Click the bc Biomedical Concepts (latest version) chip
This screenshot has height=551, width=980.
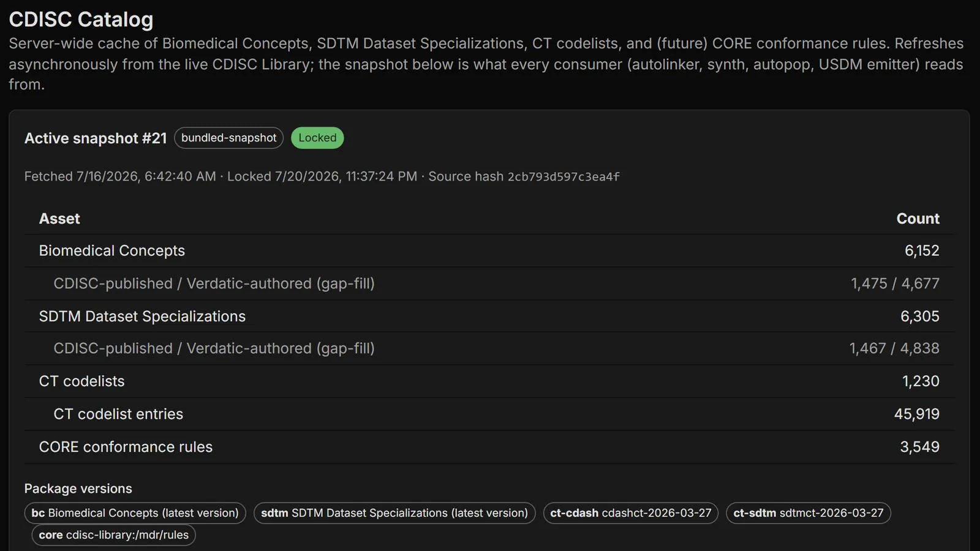(135, 513)
